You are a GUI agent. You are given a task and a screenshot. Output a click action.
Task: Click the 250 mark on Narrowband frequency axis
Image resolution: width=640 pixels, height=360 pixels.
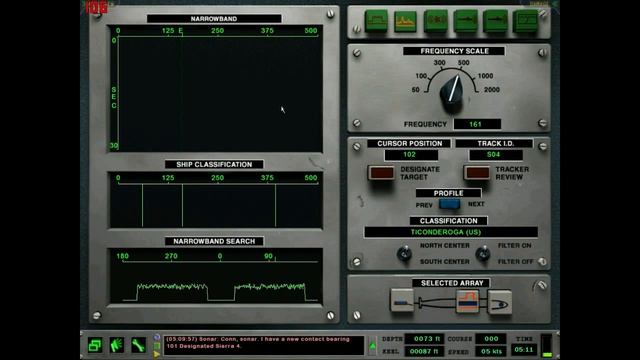218,31
